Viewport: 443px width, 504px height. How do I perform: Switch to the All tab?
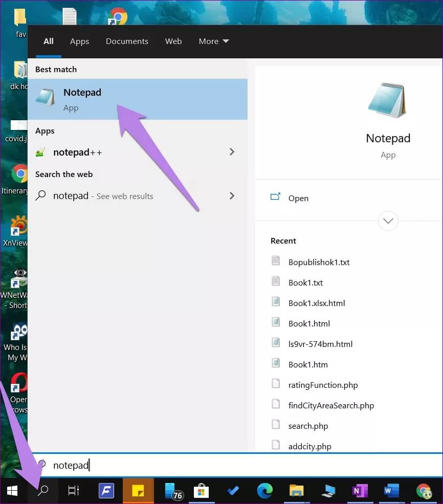tap(49, 41)
